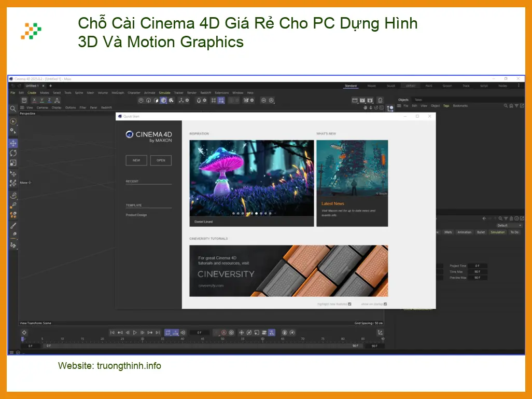The width and height of the screenshot is (532, 399).
Task: Click the record keyframe diamond icon
Action: click(x=24, y=333)
